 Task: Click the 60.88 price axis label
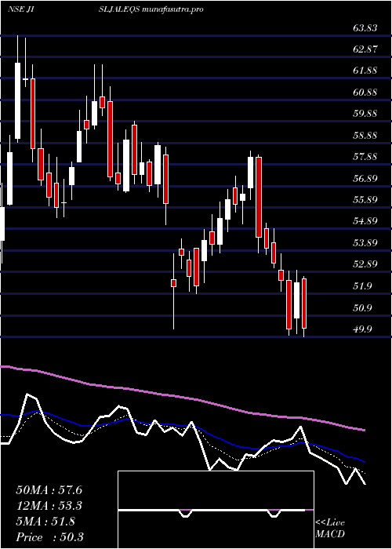tap(365, 93)
